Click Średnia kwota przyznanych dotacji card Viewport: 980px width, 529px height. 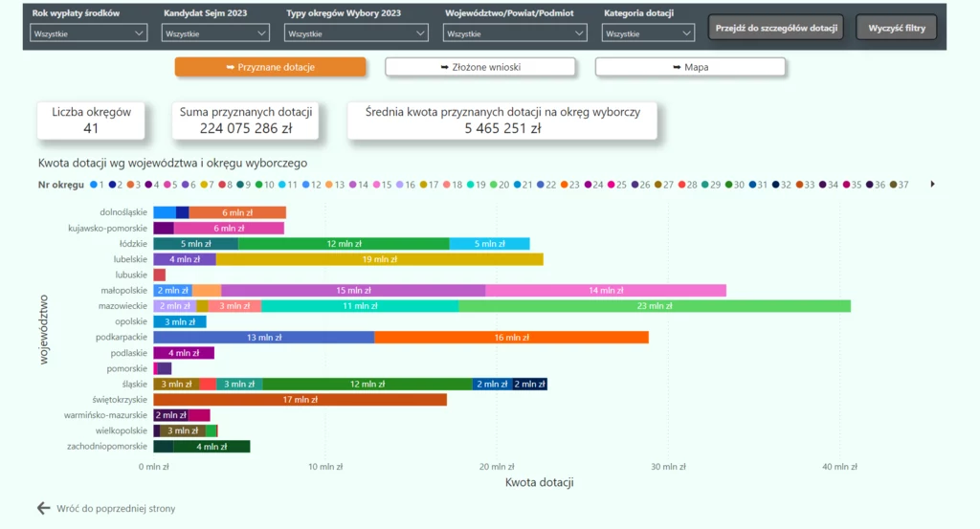click(x=502, y=121)
